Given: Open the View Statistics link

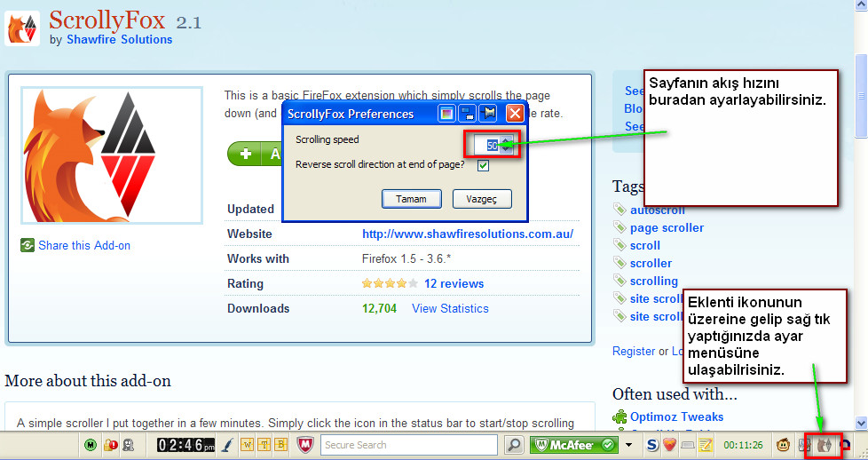Looking at the screenshot, I should pyautogui.click(x=450, y=308).
